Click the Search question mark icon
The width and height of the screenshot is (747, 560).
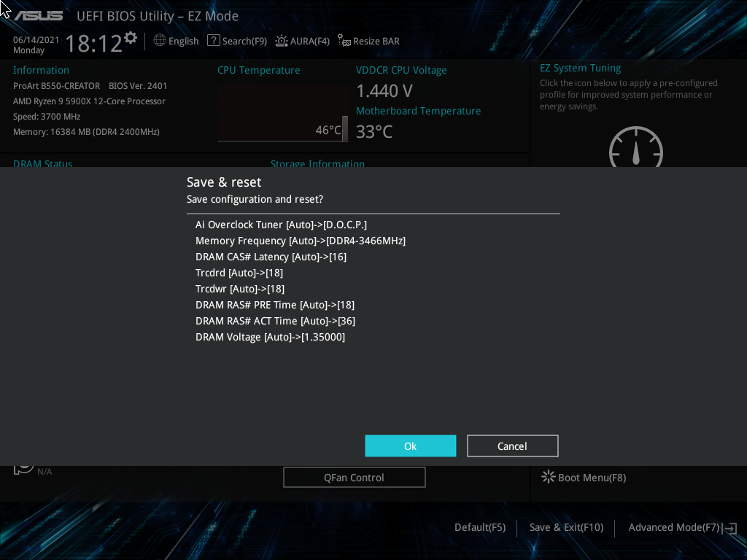click(x=214, y=41)
